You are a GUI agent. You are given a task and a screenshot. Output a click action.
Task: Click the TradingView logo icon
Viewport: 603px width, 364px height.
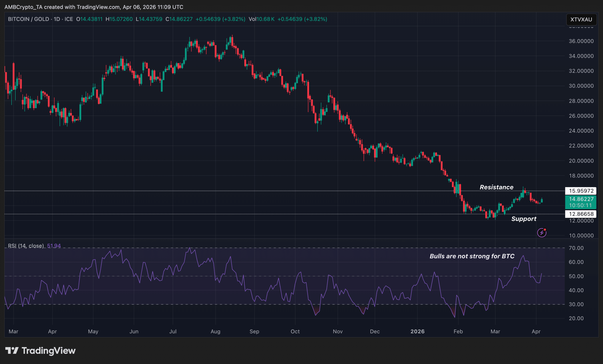point(12,351)
